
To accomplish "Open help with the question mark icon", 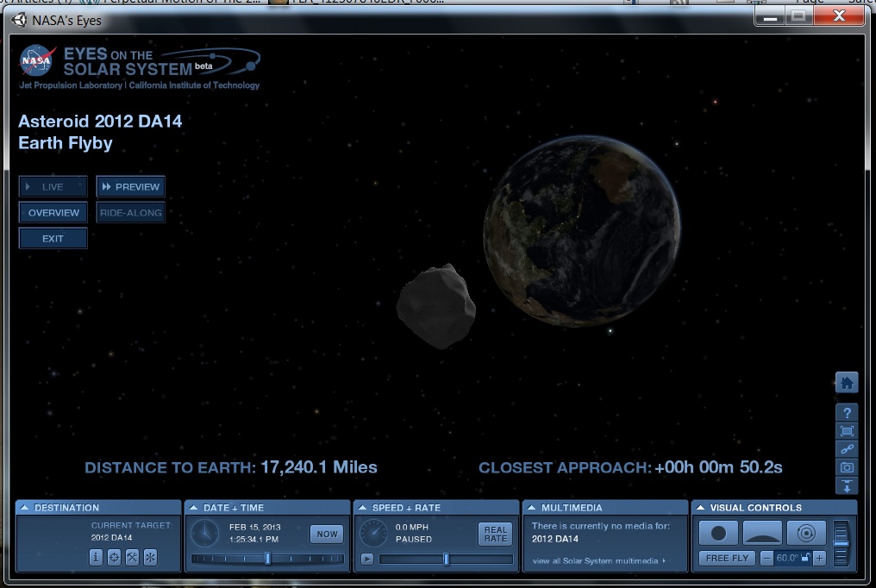I will tap(847, 413).
